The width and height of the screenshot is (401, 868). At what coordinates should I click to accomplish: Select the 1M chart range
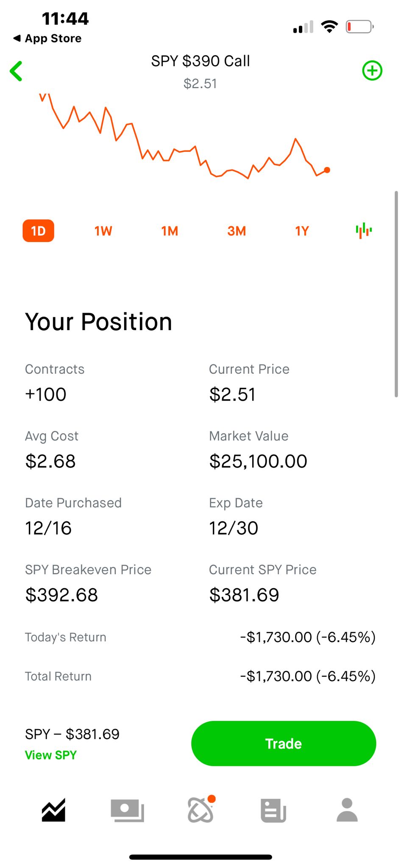point(170,231)
